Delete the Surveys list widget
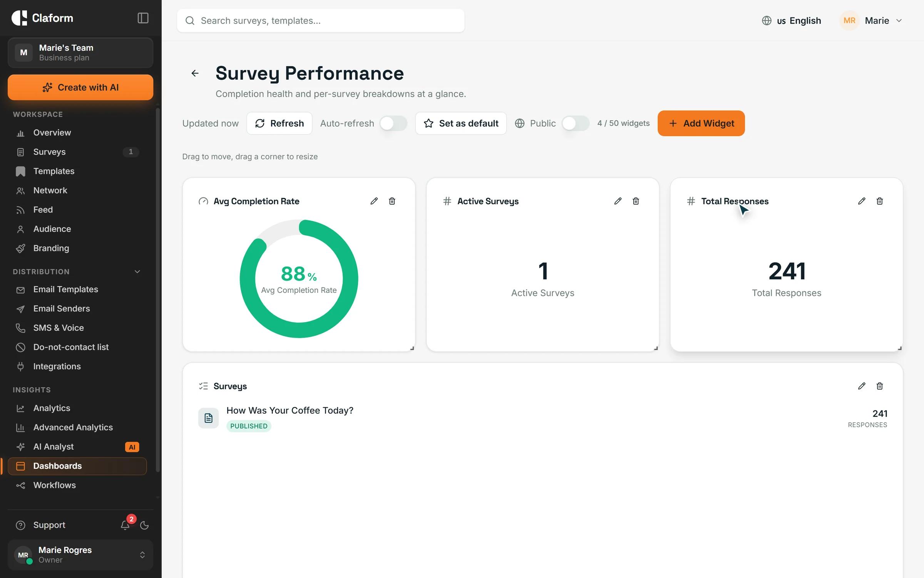Viewport: 924px width, 578px height. pyautogui.click(x=880, y=386)
